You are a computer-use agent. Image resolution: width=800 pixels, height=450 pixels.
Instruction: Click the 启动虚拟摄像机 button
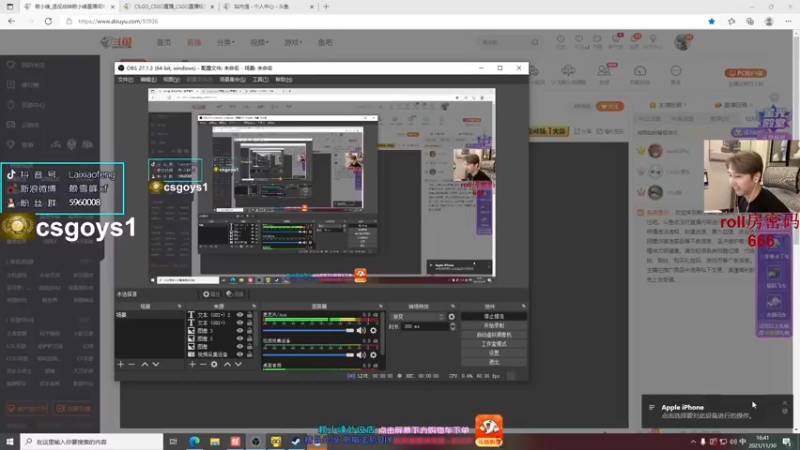tap(494, 335)
